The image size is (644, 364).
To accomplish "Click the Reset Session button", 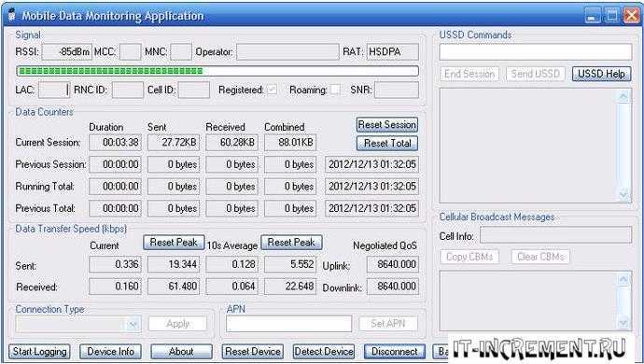I will 387,124.
